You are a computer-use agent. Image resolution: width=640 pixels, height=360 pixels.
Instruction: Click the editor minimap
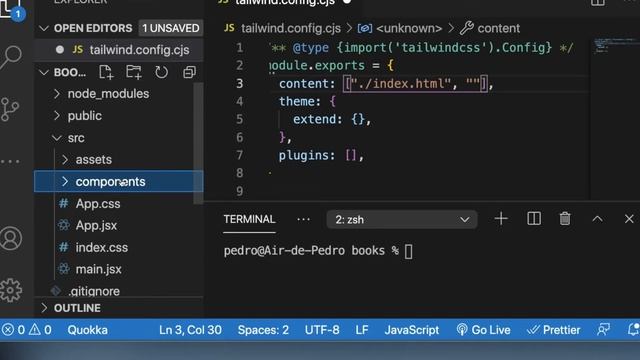(x=614, y=46)
